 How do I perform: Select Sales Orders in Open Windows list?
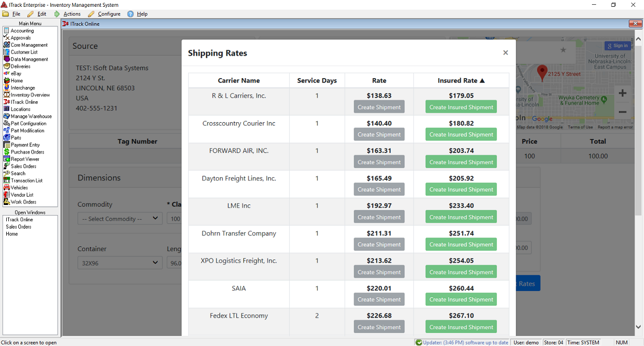tap(18, 227)
